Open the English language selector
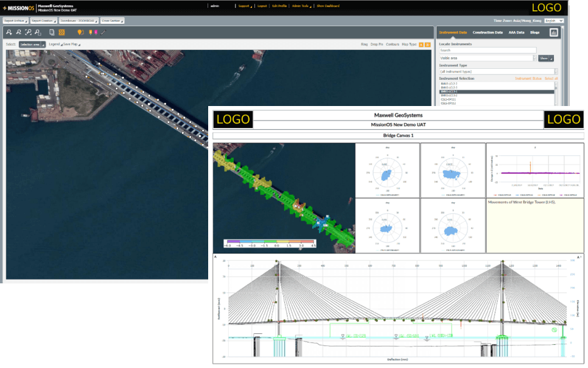The height and width of the screenshot is (368, 588). [x=554, y=21]
